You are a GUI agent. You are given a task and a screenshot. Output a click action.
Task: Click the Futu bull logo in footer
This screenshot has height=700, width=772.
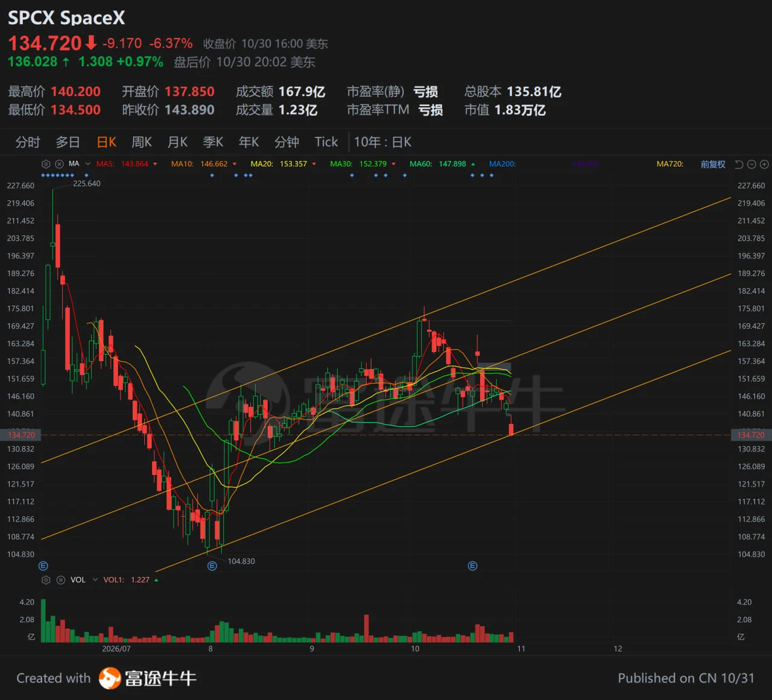(x=110, y=678)
